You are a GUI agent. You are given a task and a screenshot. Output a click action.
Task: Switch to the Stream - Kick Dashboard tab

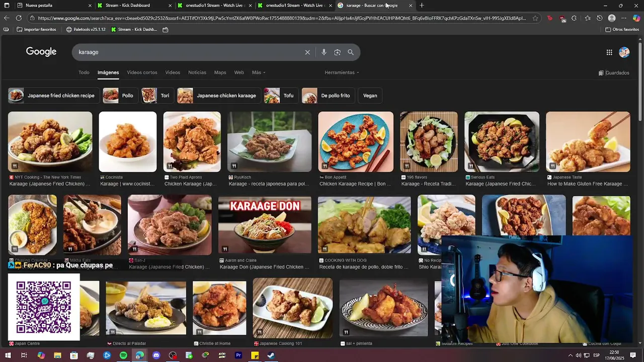(133, 6)
